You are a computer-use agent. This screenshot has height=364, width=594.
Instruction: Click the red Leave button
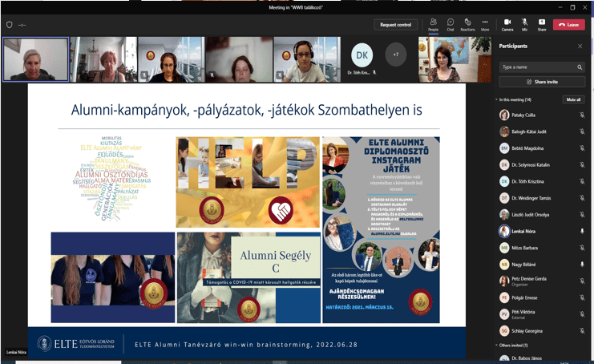[x=569, y=25]
